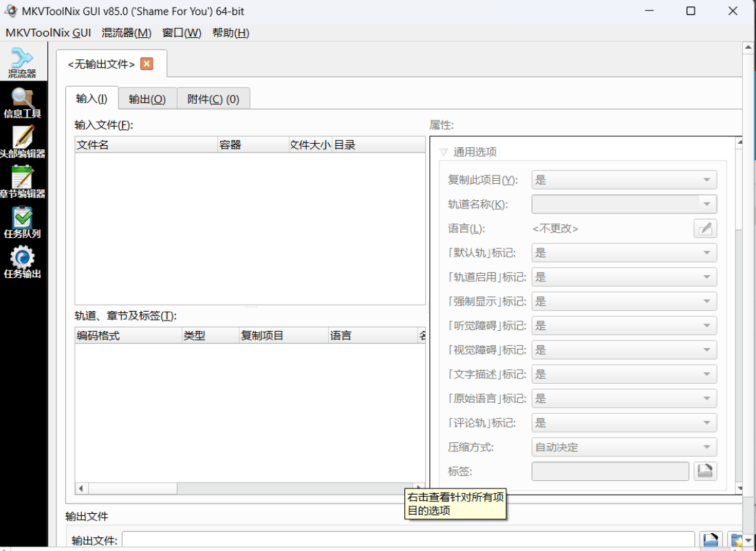756x551 pixels.
Task: Open the 章节编辑器 chapter editor
Action: [22, 183]
